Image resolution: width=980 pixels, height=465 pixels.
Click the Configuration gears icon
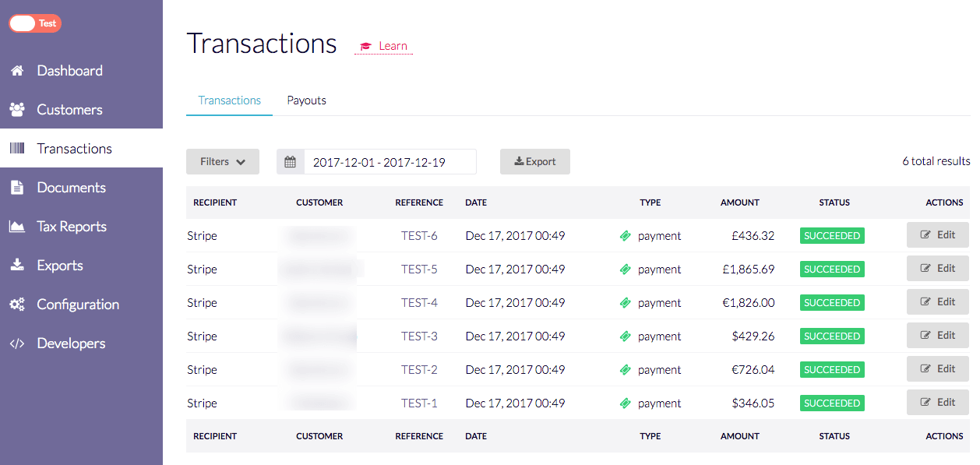tap(16, 305)
